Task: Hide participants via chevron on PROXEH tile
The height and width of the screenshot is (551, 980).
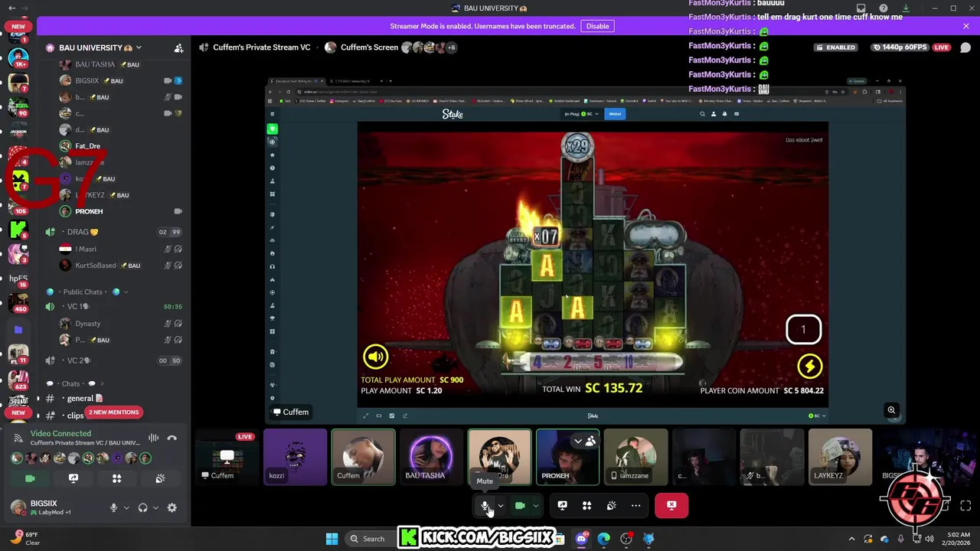Action: [578, 441]
